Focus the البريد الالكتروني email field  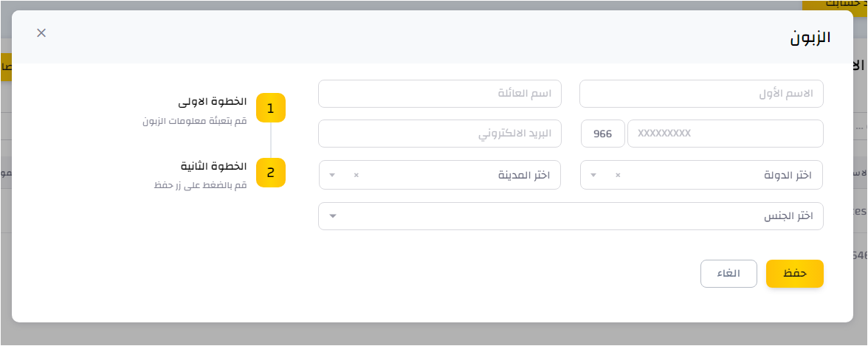tap(440, 134)
